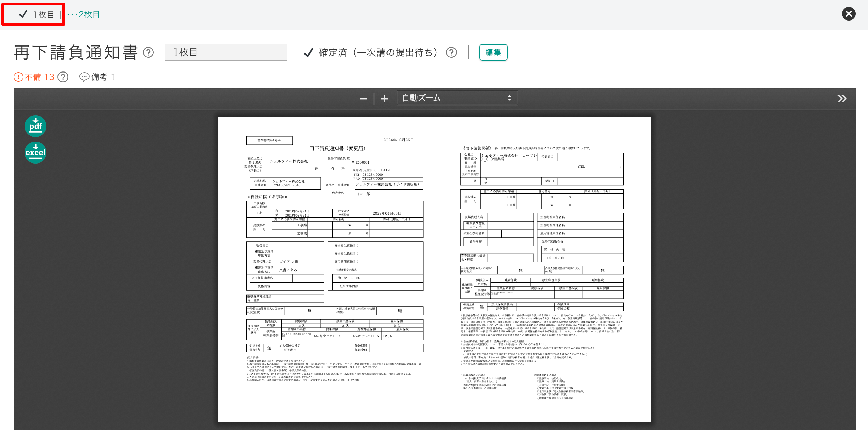Click the date 2024年12月25日 in document
This screenshot has height=431, width=868.
tap(398, 140)
